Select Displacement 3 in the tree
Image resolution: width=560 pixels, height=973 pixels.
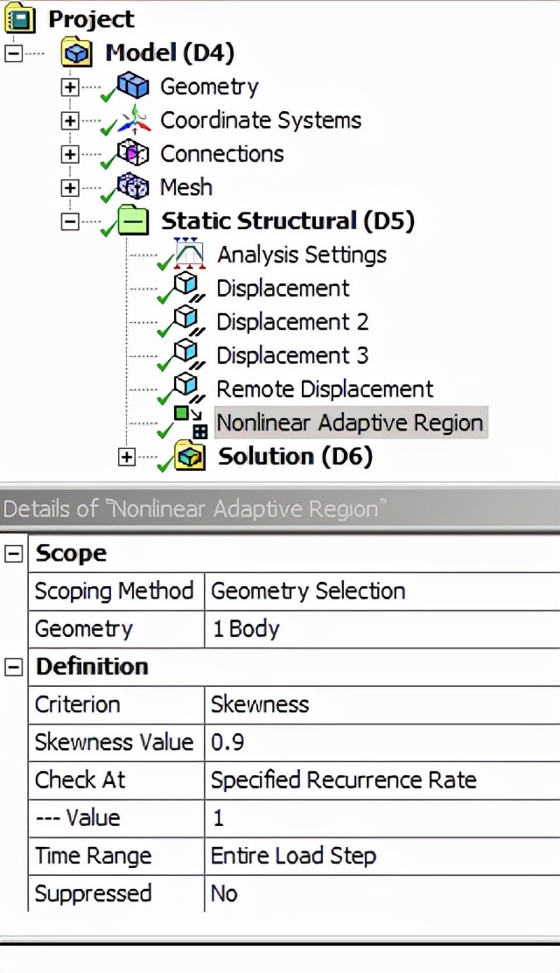[292, 355]
